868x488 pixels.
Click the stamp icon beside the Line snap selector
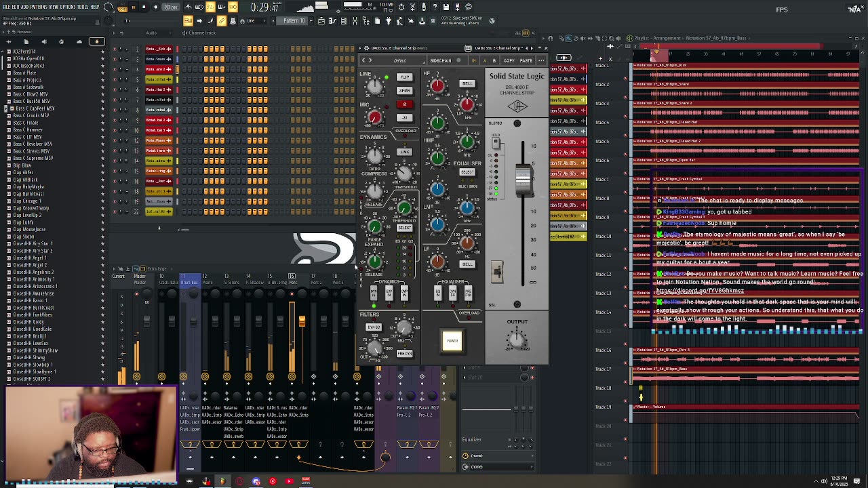click(233, 21)
